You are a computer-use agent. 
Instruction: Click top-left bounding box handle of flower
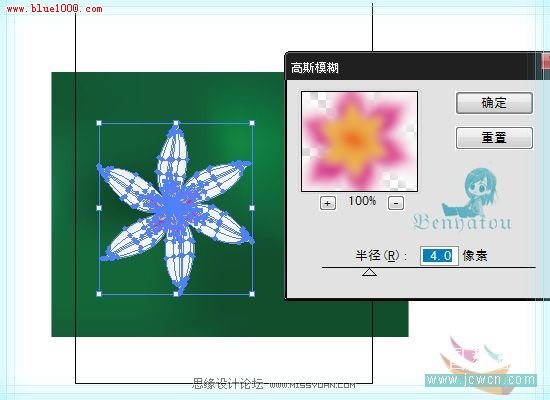click(x=99, y=123)
